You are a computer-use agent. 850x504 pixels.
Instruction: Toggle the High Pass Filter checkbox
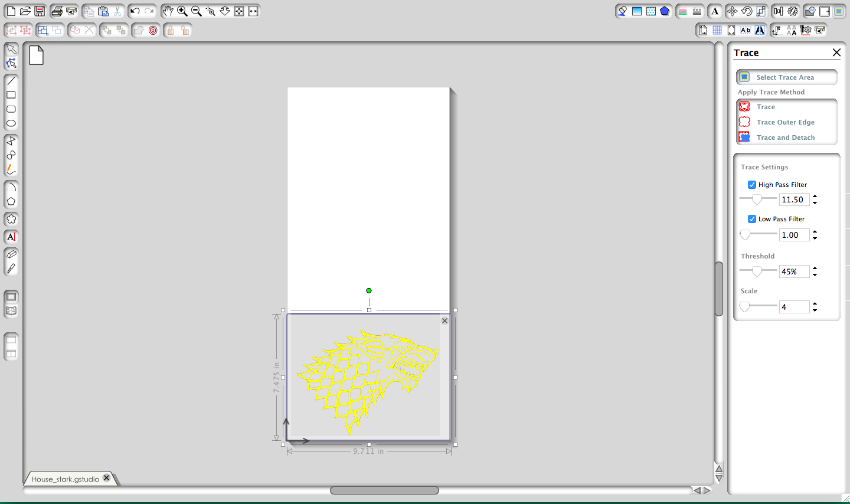pyautogui.click(x=752, y=185)
